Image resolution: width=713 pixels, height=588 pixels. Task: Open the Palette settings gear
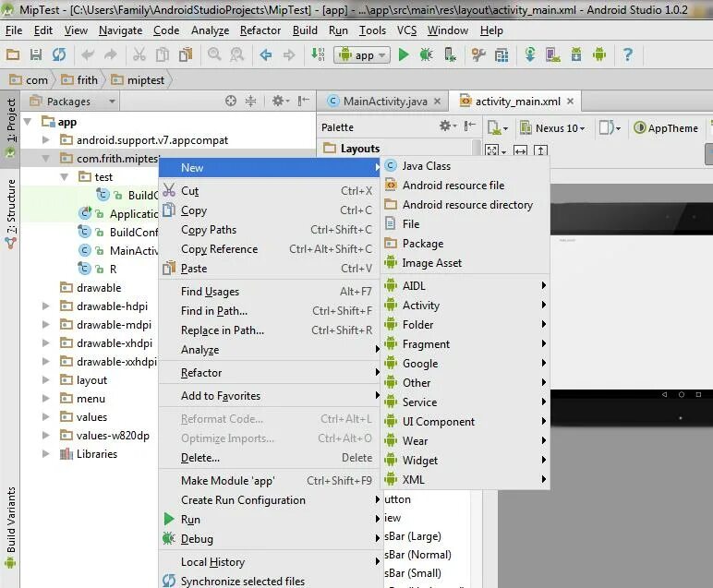(447, 126)
